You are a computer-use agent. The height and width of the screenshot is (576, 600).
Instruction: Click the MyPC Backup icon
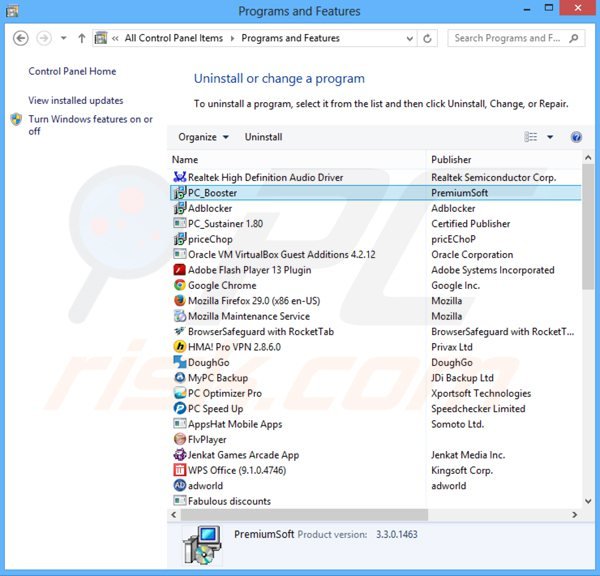click(x=179, y=378)
